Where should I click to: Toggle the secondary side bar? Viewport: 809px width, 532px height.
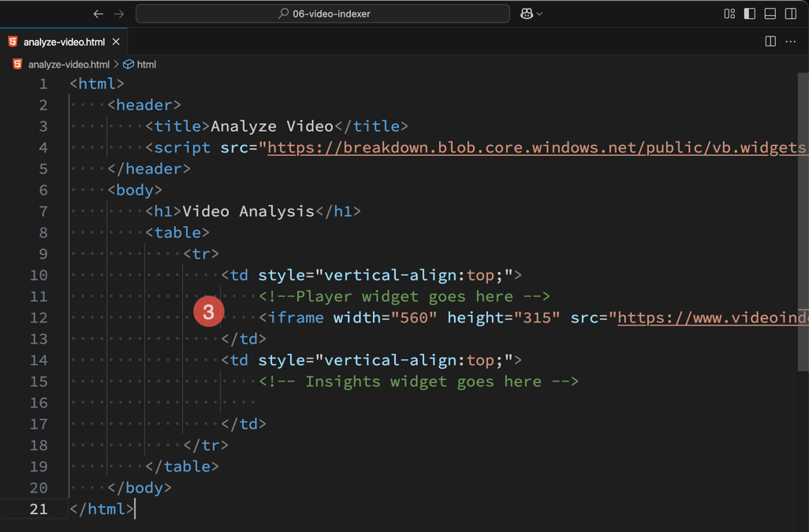point(791,14)
